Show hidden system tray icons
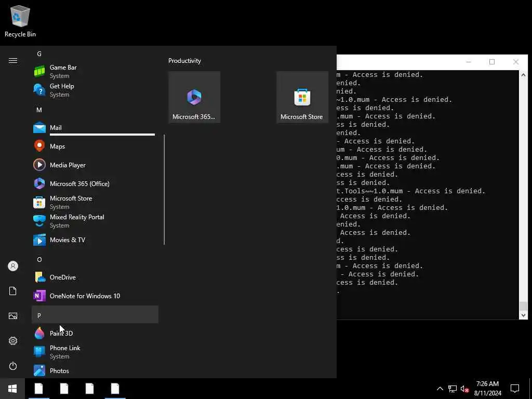The height and width of the screenshot is (399, 532). [x=440, y=389]
